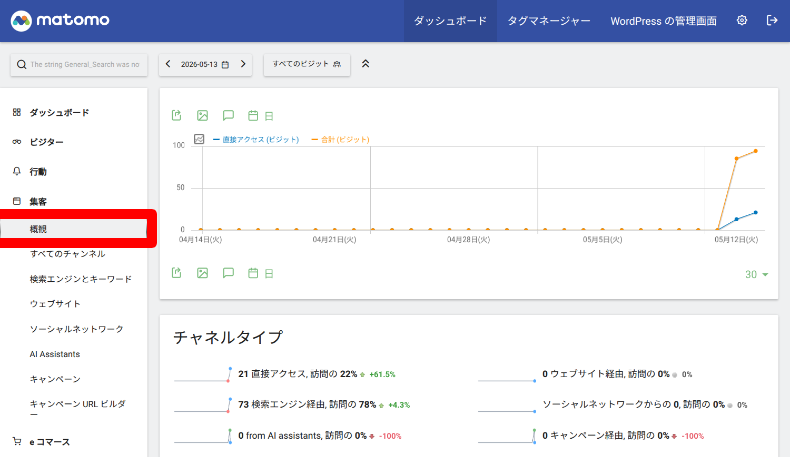
Task: Open graph metrics picker icon
Action: pos(199,139)
